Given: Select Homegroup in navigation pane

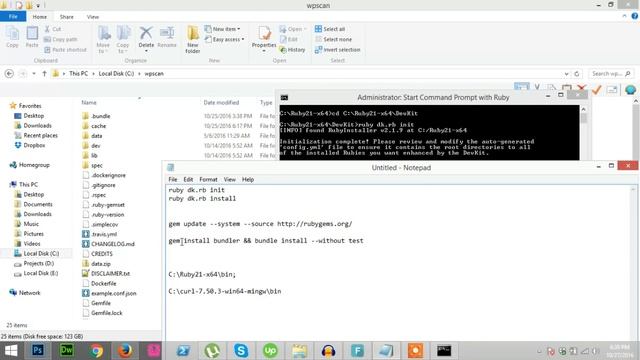Looking at the screenshot, I should click(29, 165).
